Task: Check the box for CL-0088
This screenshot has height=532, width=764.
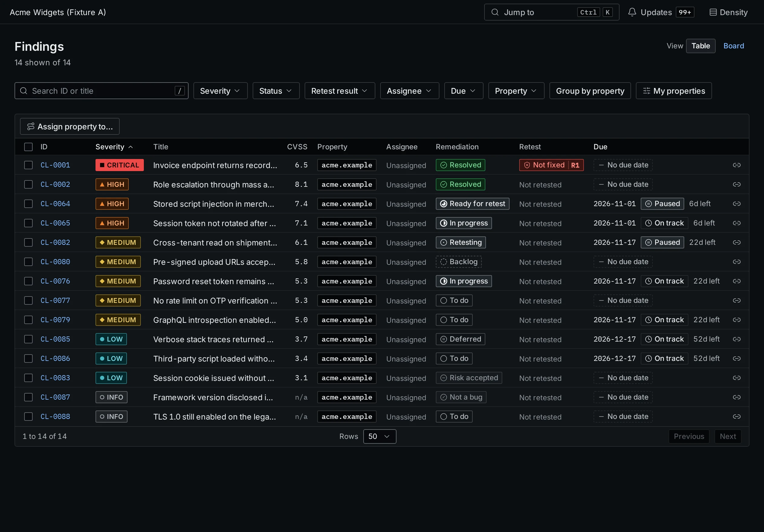Action: pyautogui.click(x=28, y=417)
